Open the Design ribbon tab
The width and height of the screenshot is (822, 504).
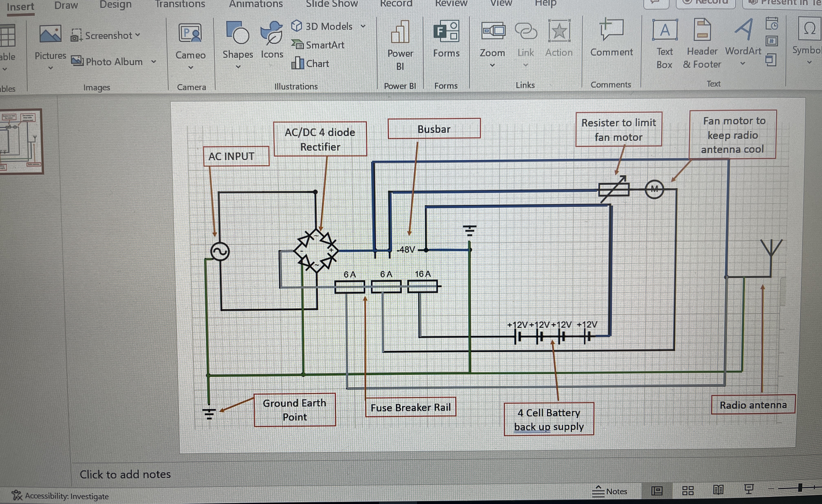pos(115,5)
